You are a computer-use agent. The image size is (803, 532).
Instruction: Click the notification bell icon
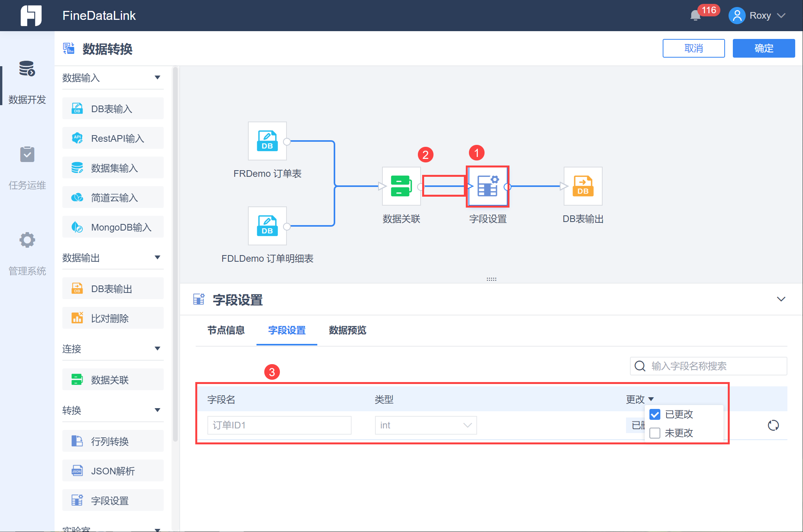695,16
